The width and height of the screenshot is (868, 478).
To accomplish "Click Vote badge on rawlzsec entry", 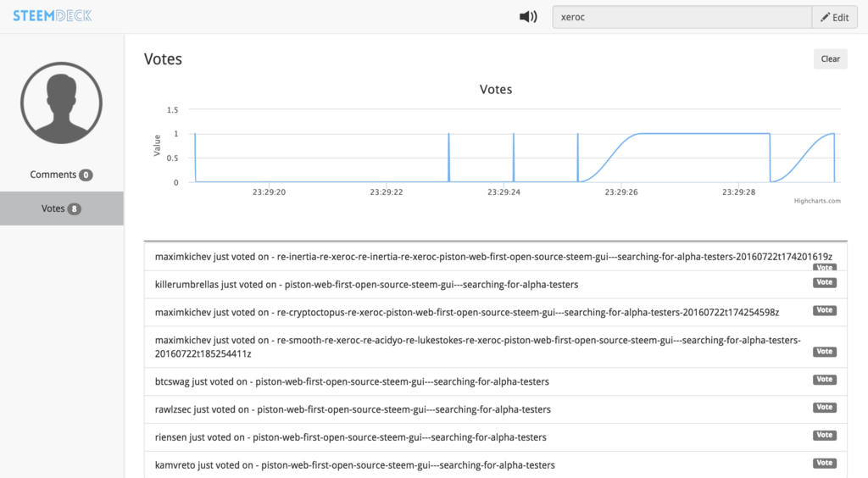I will [824, 408].
